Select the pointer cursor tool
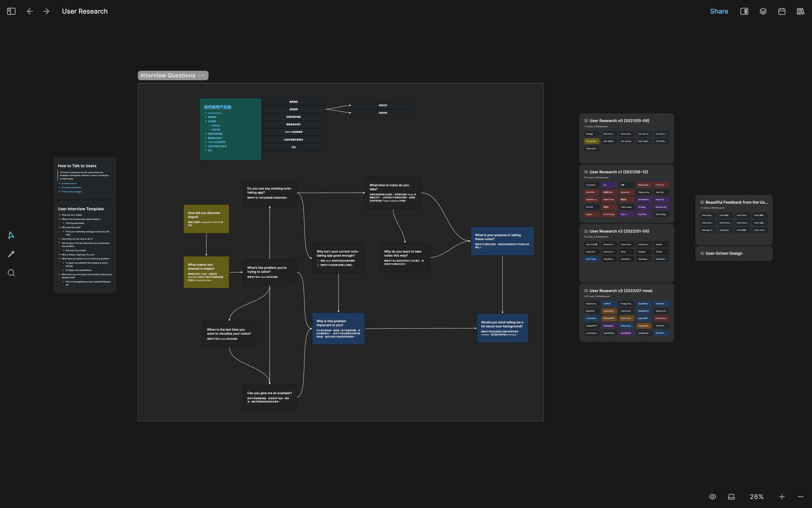 click(x=11, y=235)
